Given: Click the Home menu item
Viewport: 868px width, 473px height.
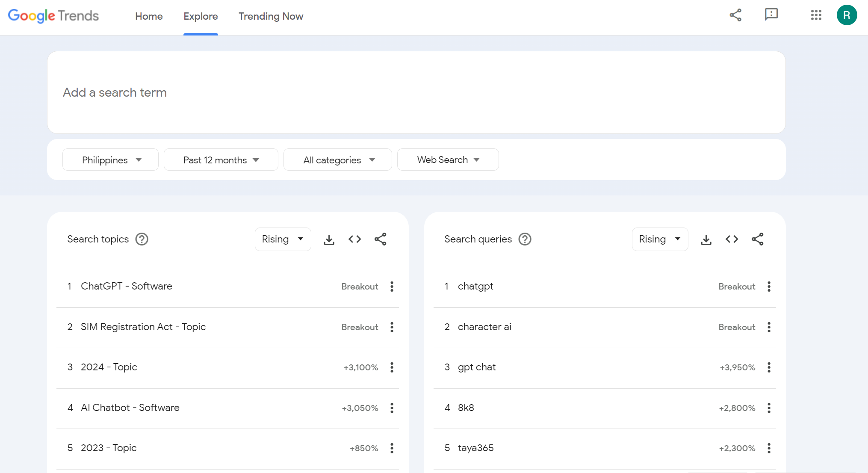Looking at the screenshot, I should click(148, 16).
